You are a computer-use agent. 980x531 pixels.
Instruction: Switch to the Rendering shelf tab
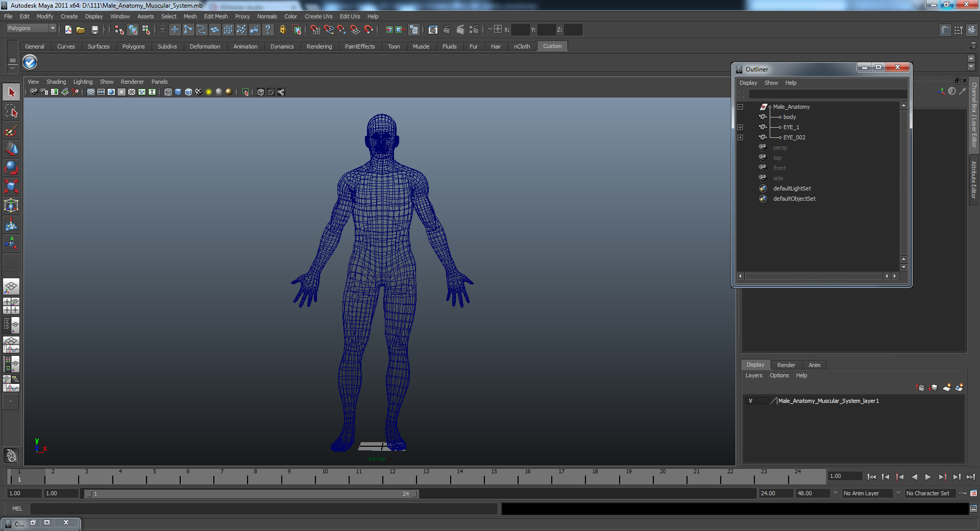319,46
